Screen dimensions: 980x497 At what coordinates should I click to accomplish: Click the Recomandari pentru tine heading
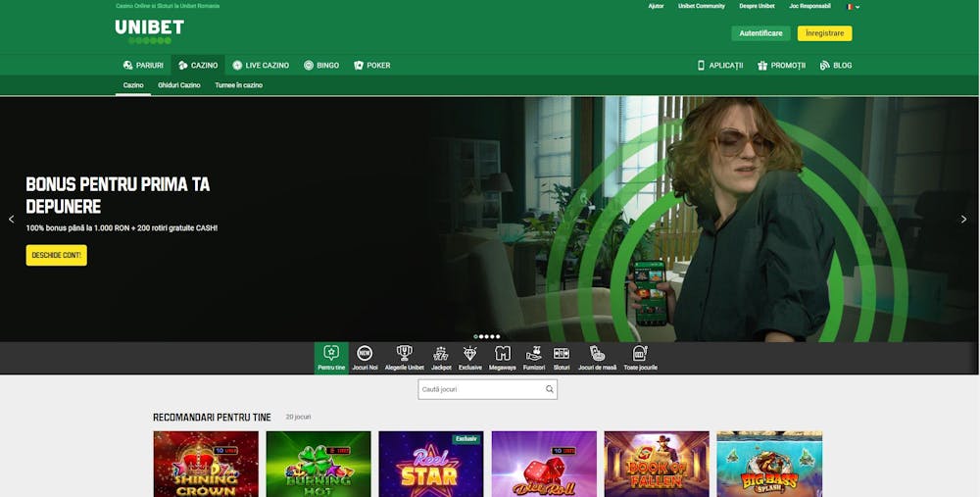pos(212,417)
